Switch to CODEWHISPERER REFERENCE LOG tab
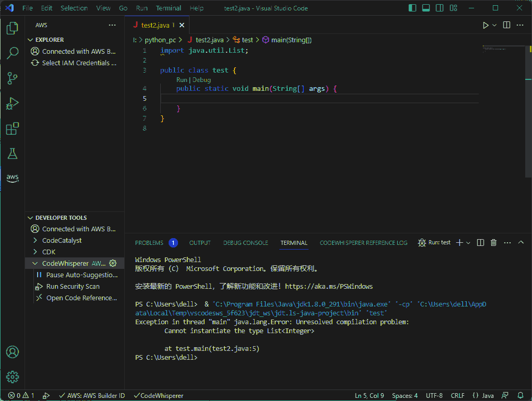The width and height of the screenshot is (532, 401). pos(363,243)
